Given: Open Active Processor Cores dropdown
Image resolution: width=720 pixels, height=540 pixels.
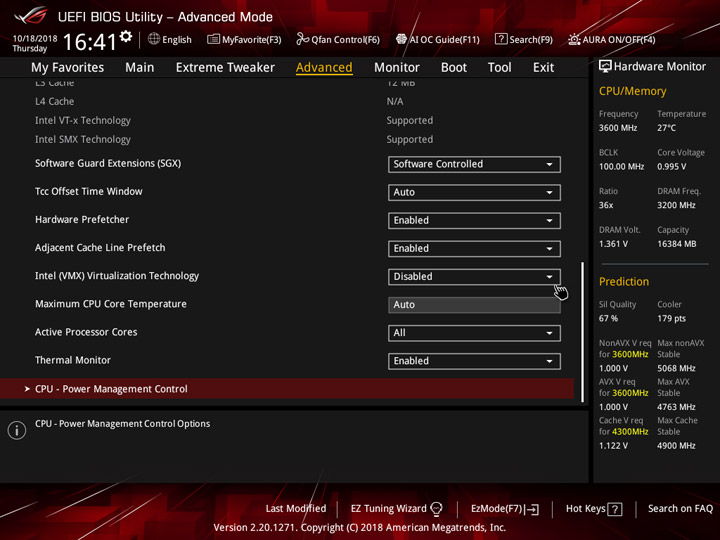Looking at the screenshot, I should coord(474,333).
